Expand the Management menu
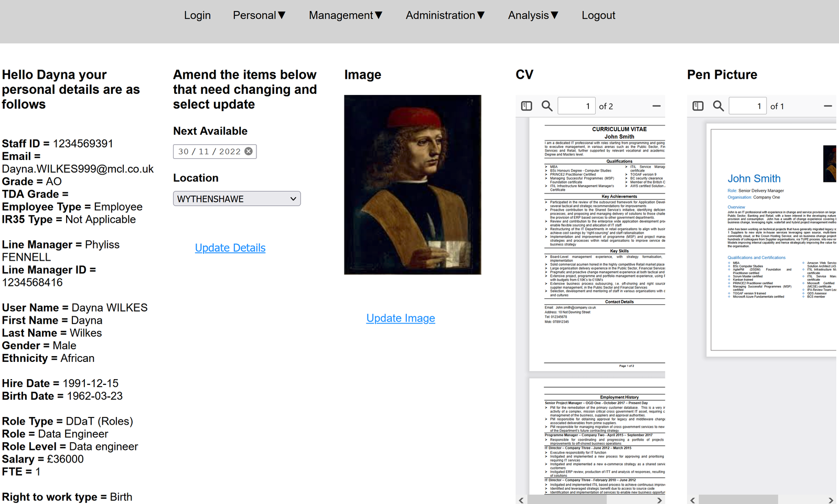The image size is (839, 504). coord(346,15)
